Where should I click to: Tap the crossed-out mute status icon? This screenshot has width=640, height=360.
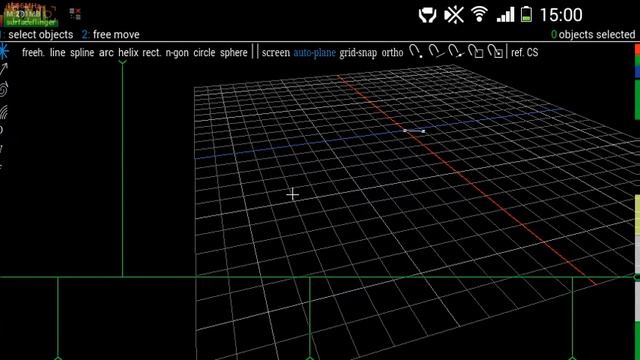[454, 15]
